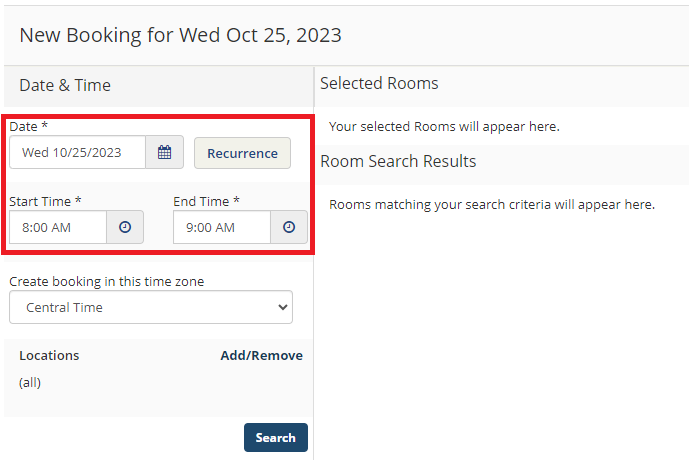Select the Selected Rooms section header
This screenshot has width=689, height=460.
tap(379, 83)
